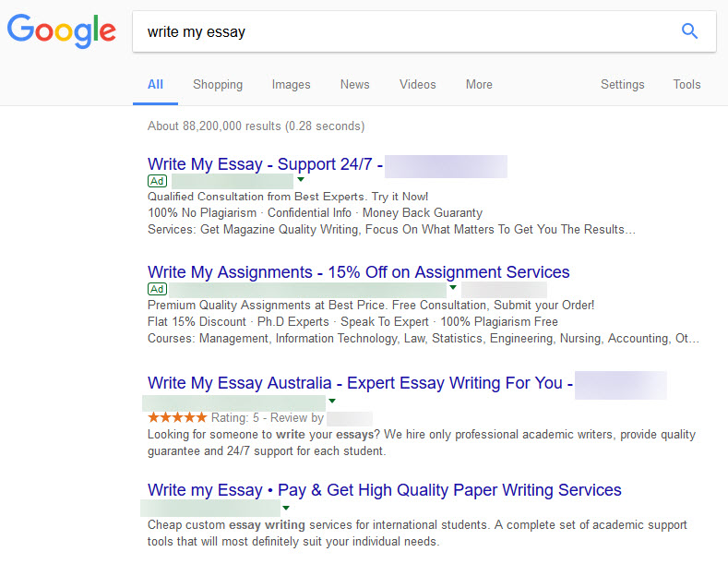
Task: Open the News results tab
Action: tap(354, 84)
